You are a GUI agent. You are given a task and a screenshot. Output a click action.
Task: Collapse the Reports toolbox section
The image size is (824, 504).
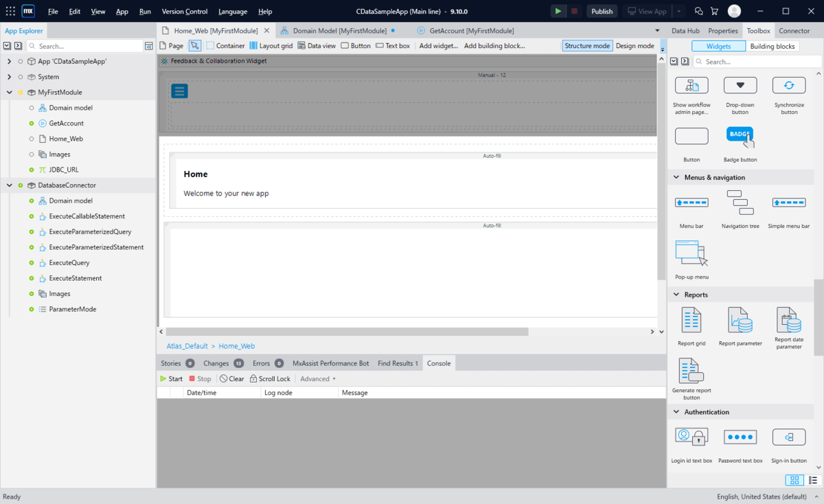[675, 295]
